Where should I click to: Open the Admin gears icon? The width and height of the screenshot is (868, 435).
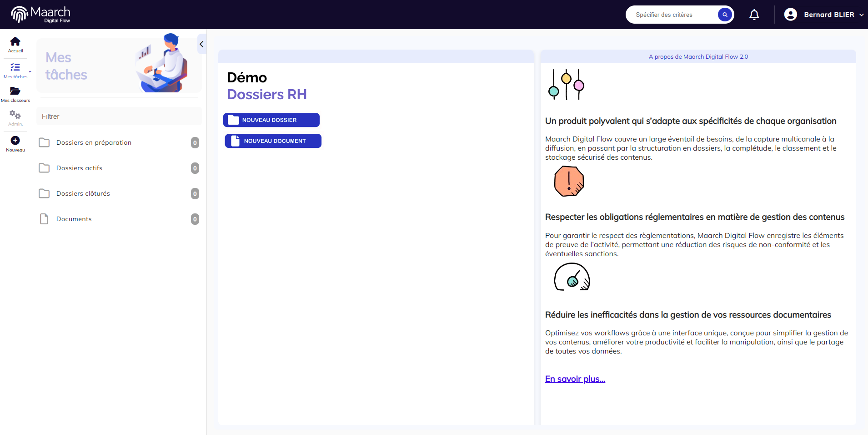coord(15,115)
